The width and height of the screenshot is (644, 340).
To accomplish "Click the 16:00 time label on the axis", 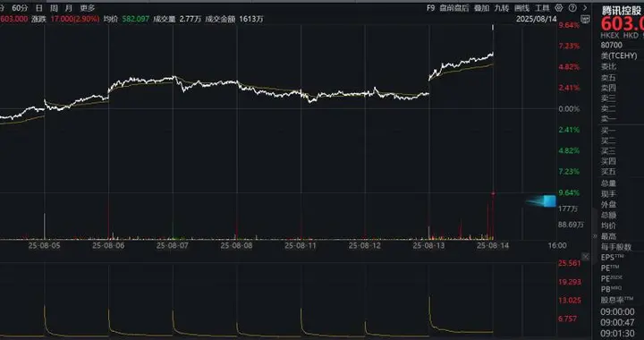I will click(557, 245).
